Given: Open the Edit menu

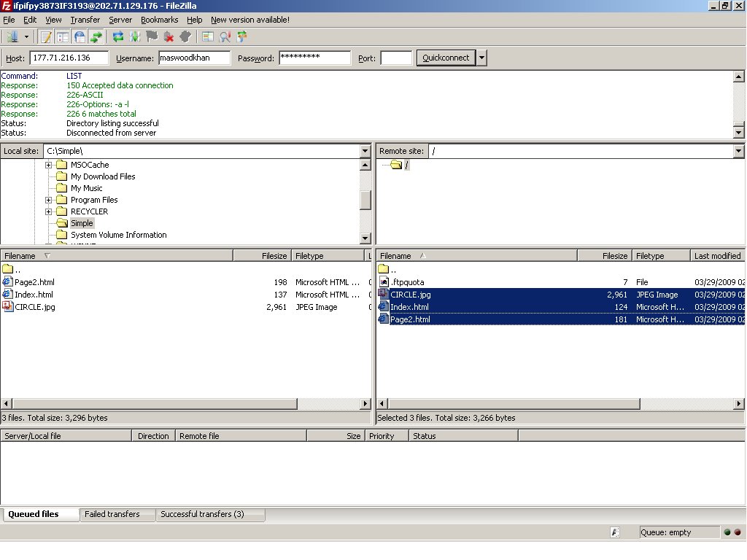Looking at the screenshot, I should click(30, 20).
